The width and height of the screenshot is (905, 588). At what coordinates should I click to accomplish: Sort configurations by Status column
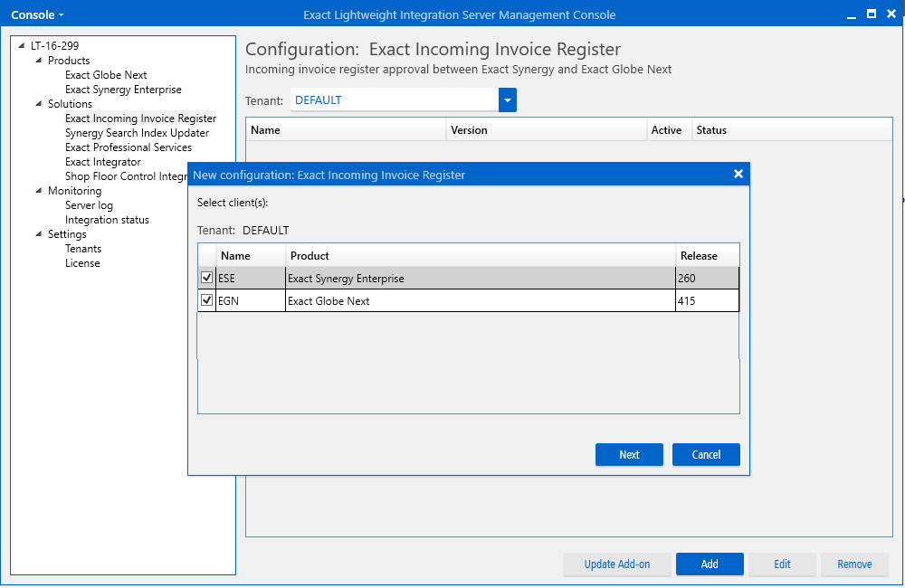click(792, 130)
